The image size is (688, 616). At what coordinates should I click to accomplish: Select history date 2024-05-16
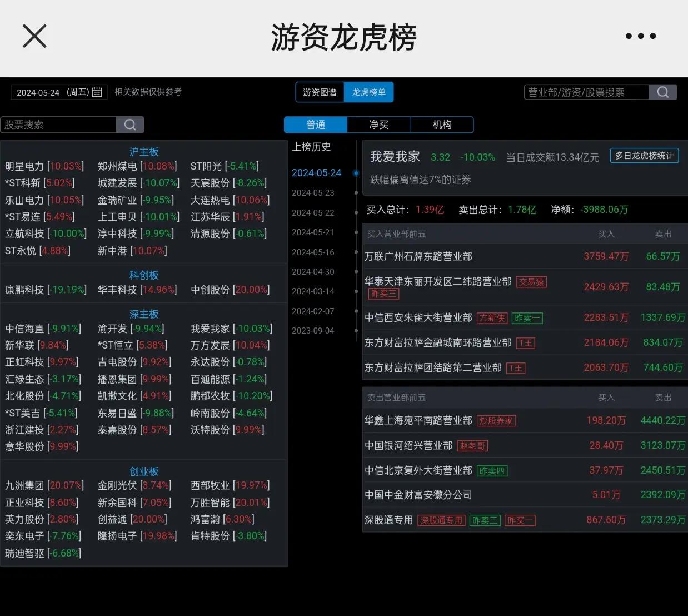click(x=313, y=252)
